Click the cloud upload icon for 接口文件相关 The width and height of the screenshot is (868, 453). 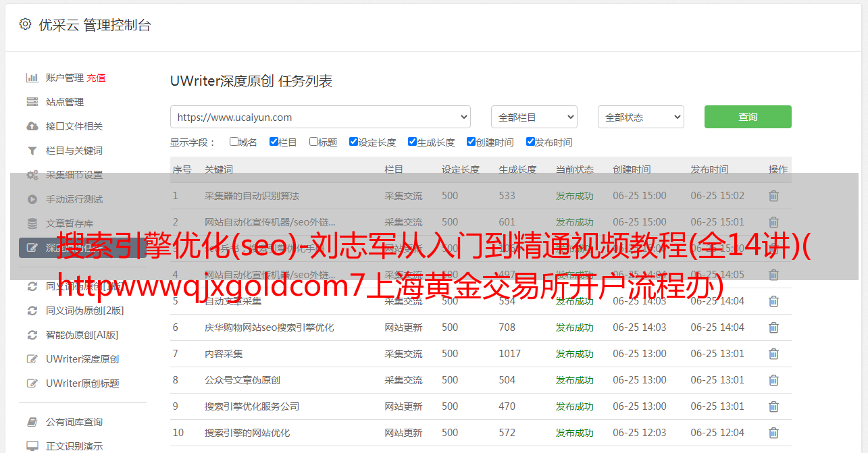(x=32, y=126)
